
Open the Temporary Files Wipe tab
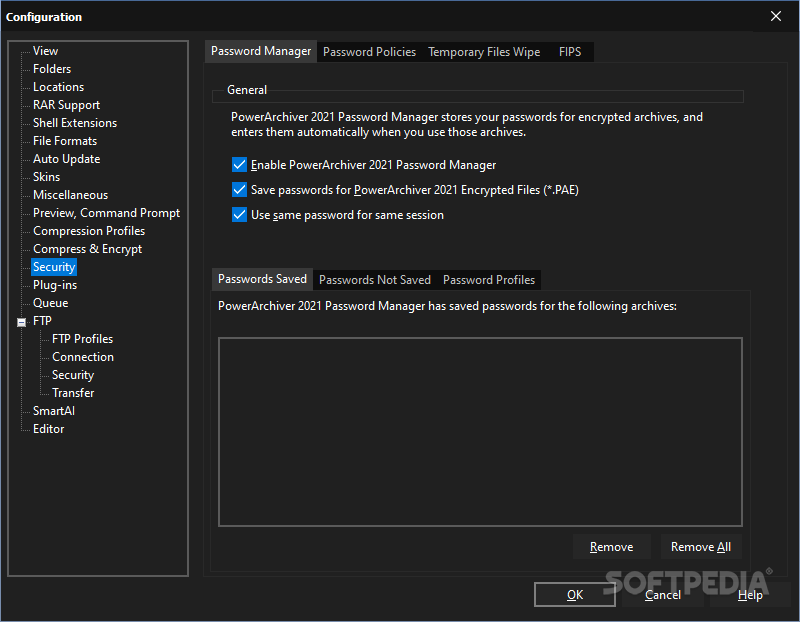pos(484,52)
